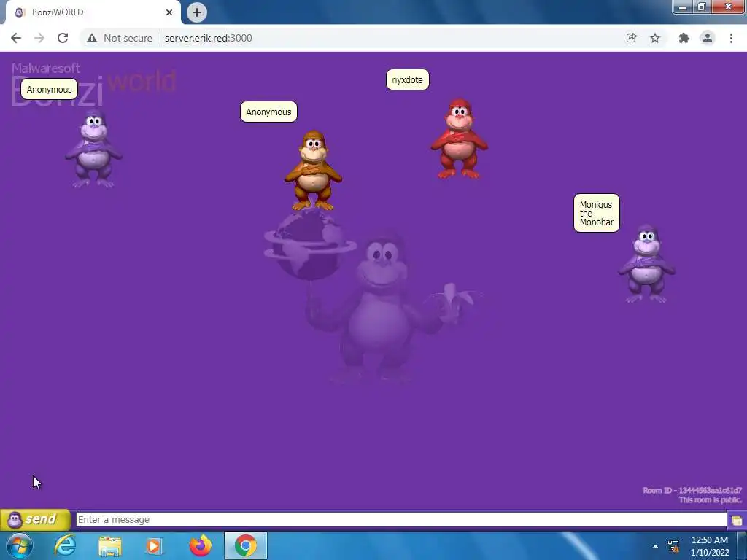Image resolution: width=747 pixels, height=560 pixels.
Task: Click the red nyxdote Bonzi character
Action: [x=460, y=139]
